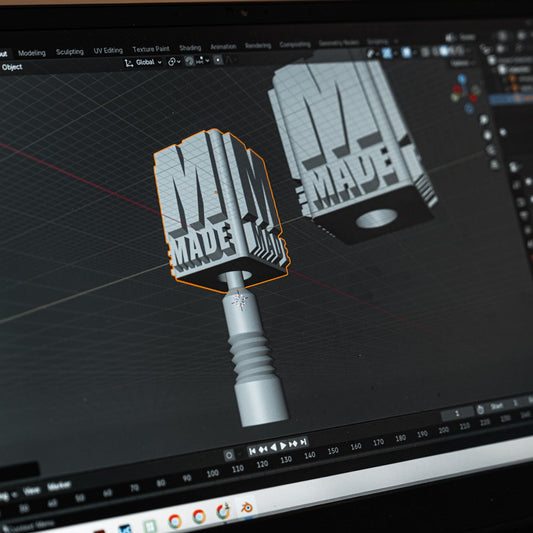Viewport: 533px width, 533px height.
Task: Open the pivot point dropdown
Action: point(174,62)
